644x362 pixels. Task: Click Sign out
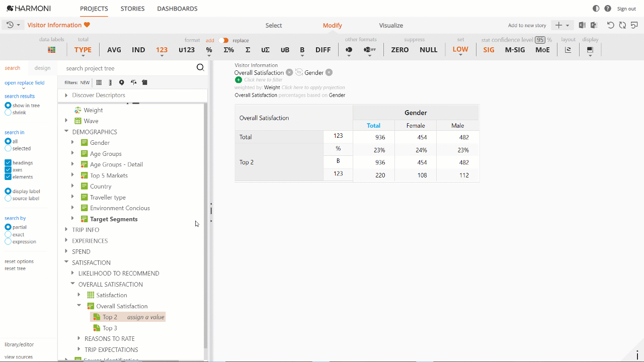tap(626, 9)
